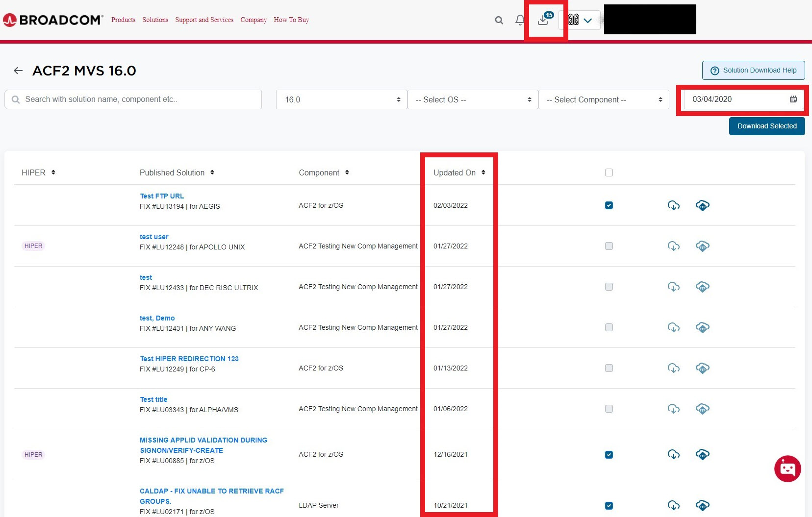
Task: Open the How To Buy menu
Action: point(291,20)
